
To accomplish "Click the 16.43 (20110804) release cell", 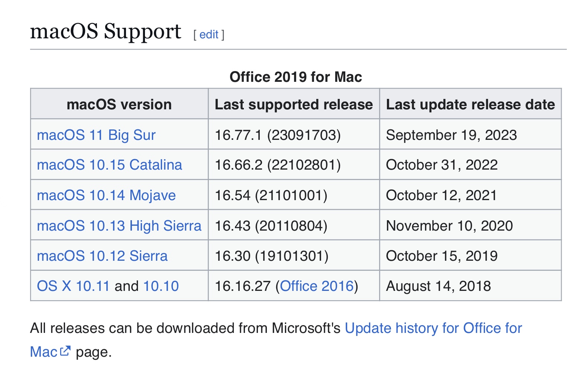I will pos(294,225).
